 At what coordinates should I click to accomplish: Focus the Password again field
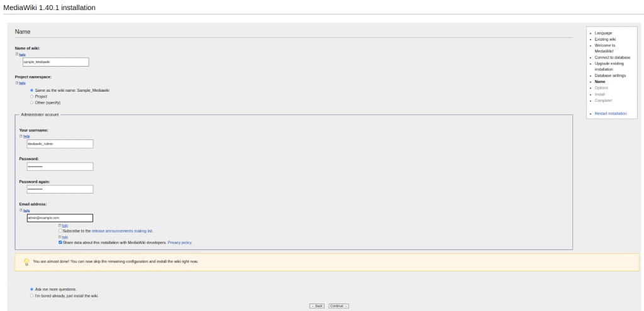[60, 189]
